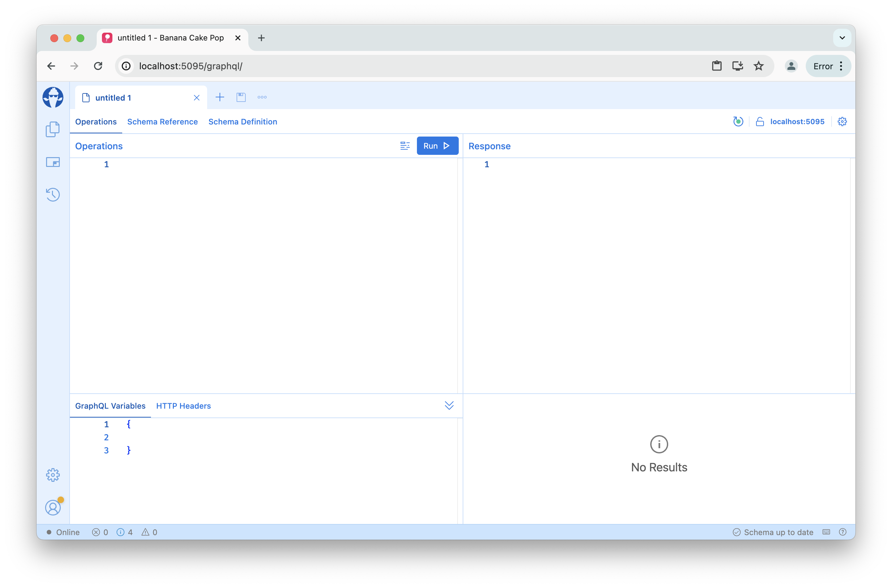Select the GraphQL Variables tab

click(110, 405)
